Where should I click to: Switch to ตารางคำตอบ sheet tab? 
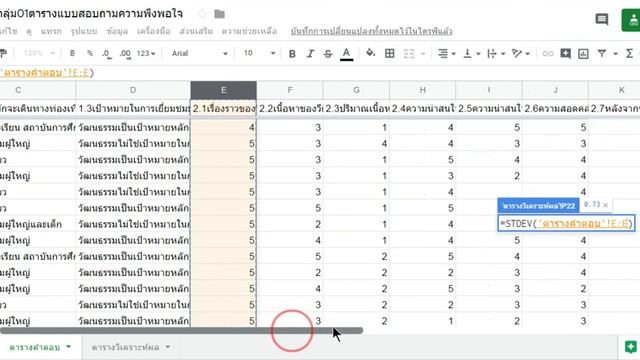click(x=34, y=347)
